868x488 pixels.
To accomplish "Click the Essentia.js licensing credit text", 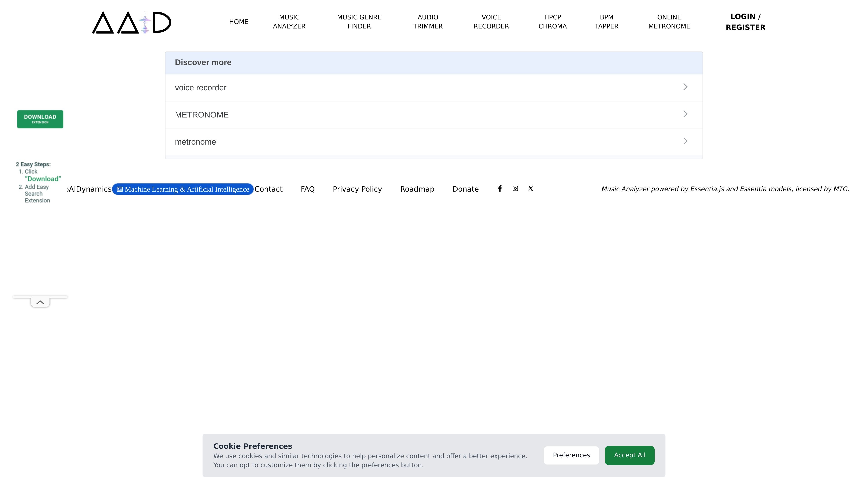I will click(x=725, y=189).
